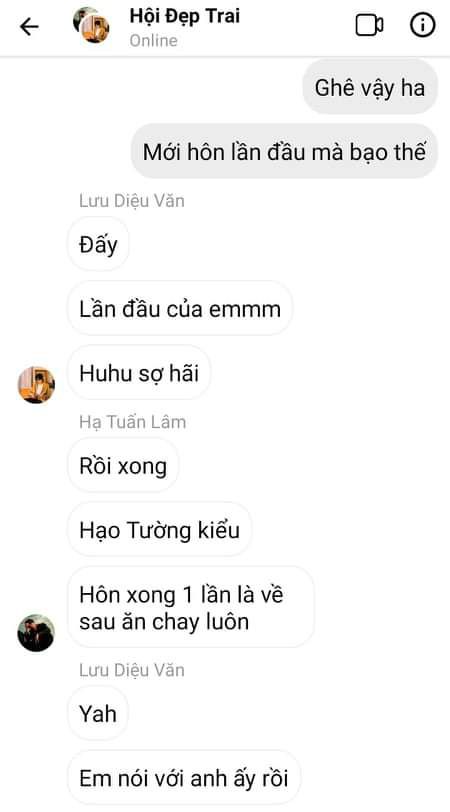This screenshot has width=450, height=812.
Task: Tap the Online status text
Action: [x=153, y=40]
